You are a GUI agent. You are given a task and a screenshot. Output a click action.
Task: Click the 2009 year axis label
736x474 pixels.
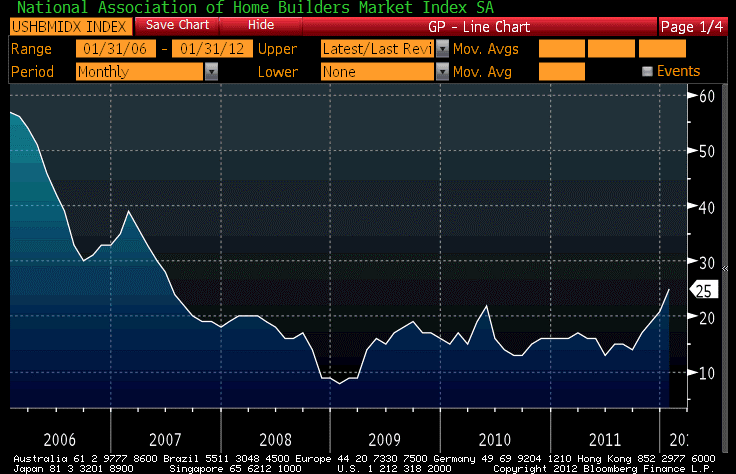384,440
